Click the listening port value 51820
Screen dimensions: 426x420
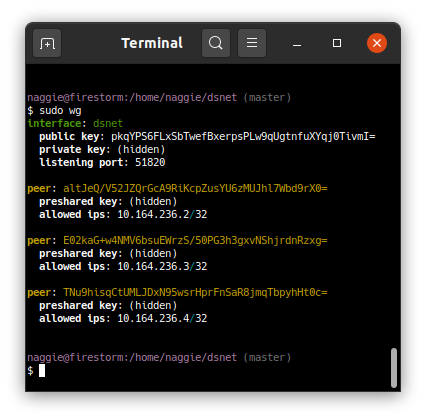point(150,162)
